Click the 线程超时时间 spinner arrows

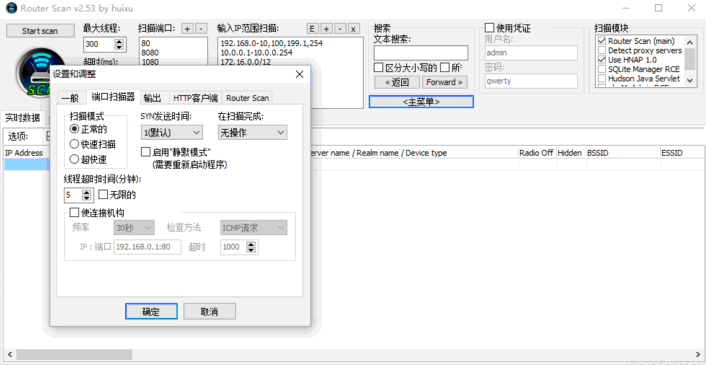(86, 195)
